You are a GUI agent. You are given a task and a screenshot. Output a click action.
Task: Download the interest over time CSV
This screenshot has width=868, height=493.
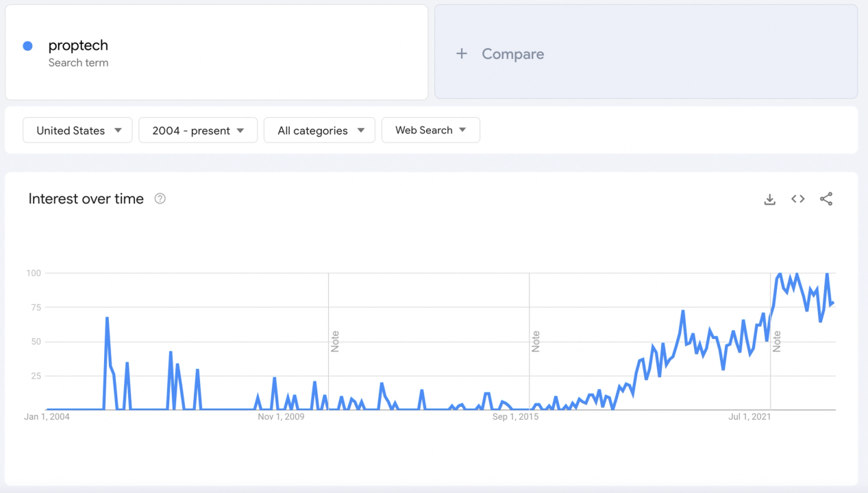(x=769, y=199)
